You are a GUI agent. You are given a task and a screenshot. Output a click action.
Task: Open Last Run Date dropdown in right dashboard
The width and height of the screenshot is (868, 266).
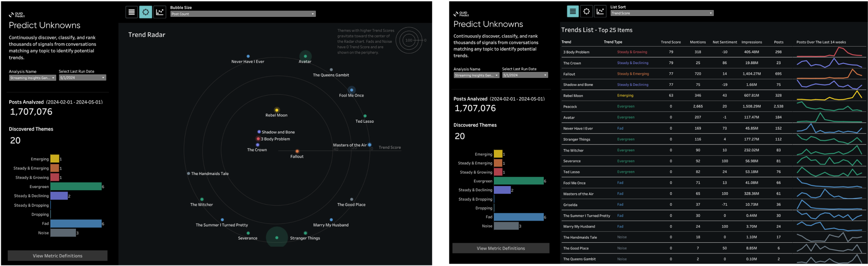click(525, 75)
